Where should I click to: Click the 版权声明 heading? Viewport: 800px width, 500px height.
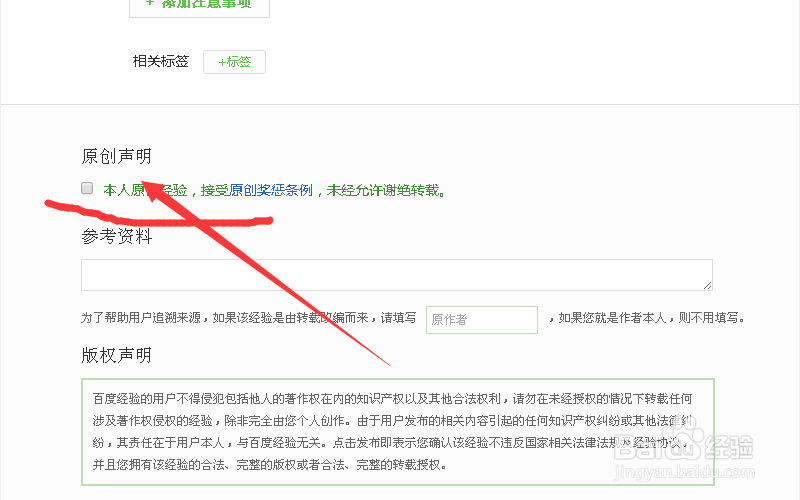point(116,355)
